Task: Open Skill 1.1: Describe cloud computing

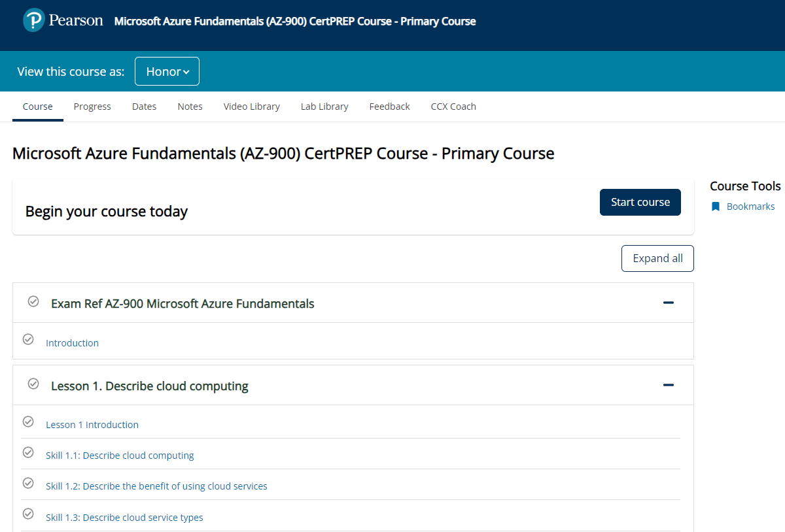Action: (120, 456)
